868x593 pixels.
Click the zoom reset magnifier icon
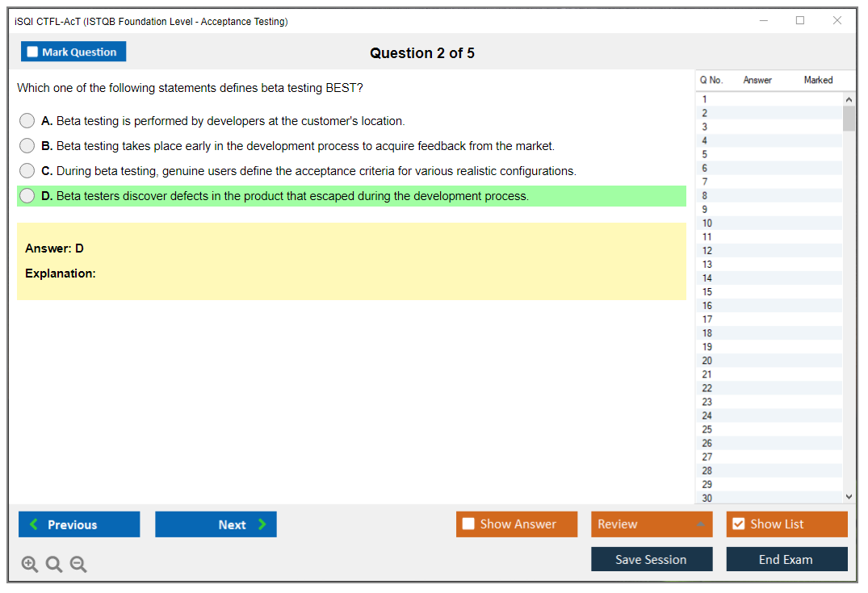(54, 565)
